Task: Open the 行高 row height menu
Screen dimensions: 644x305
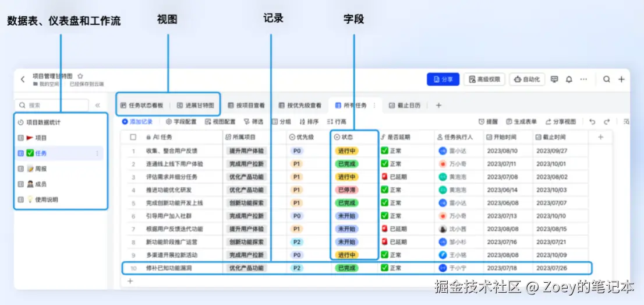Action: (x=337, y=121)
